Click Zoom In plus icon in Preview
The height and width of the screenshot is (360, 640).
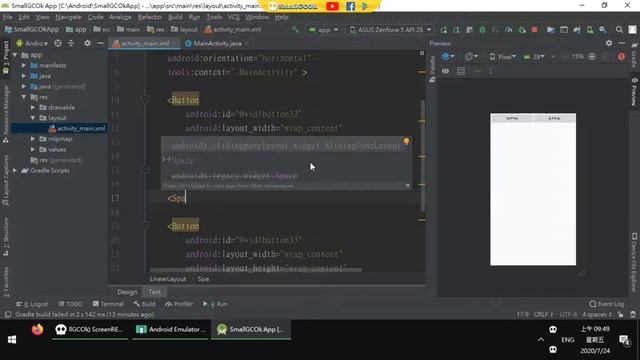pos(592,57)
